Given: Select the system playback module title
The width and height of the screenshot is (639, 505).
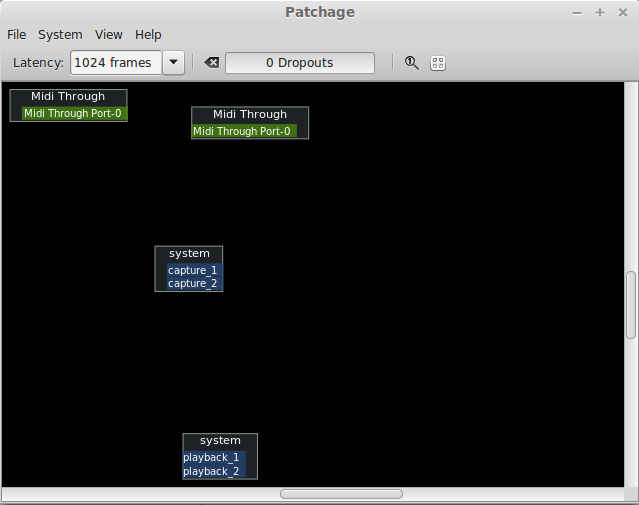Looking at the screenshot, I should (220, 441).
